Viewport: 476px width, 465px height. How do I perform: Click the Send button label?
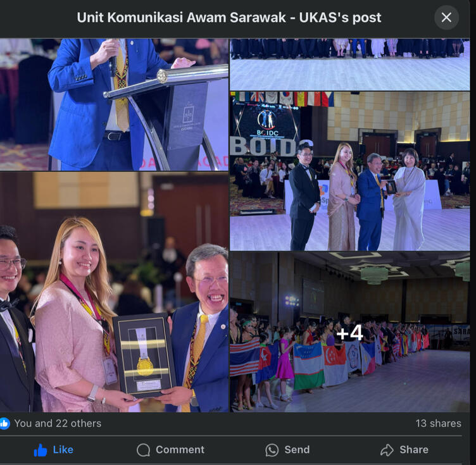pyautogui.click(x=297, y=450)
